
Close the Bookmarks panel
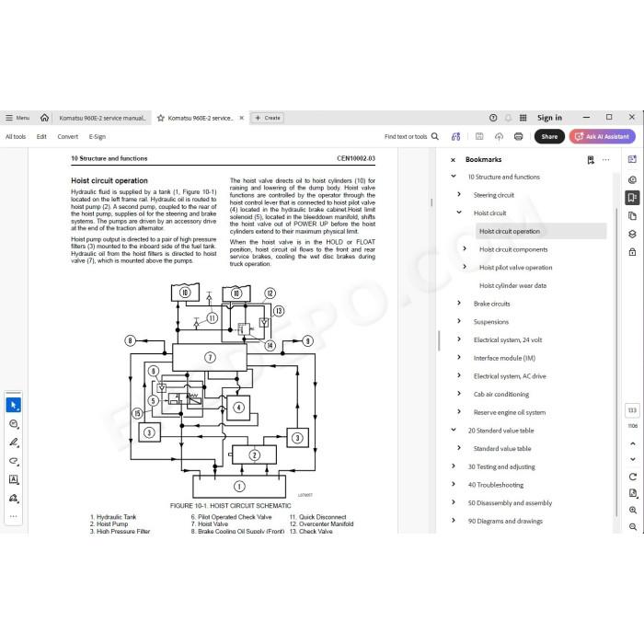(453, 160)
